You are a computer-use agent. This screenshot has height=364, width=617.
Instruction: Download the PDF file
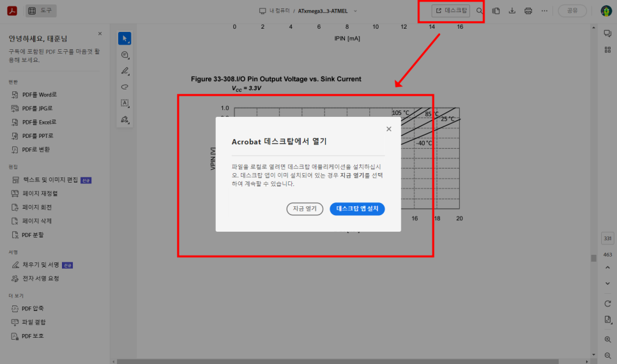coord(512,11)
